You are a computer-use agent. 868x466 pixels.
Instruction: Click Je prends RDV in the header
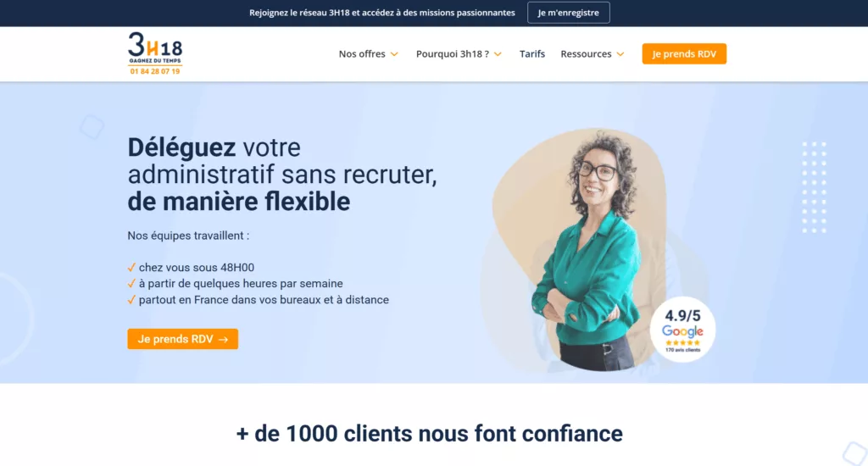pyautogui.click(x=684, y=53)
